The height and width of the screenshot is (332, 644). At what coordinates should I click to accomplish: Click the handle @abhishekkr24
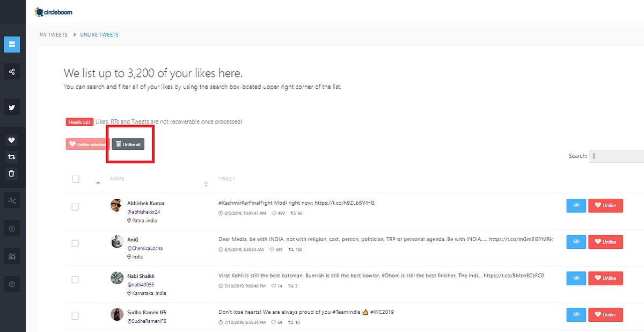pos(144,212)
